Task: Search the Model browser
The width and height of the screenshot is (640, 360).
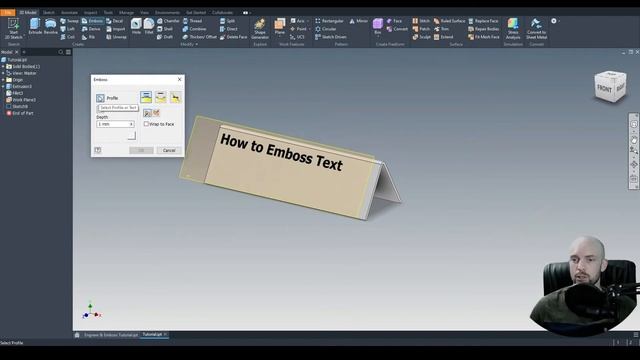Action: point(61,52)
